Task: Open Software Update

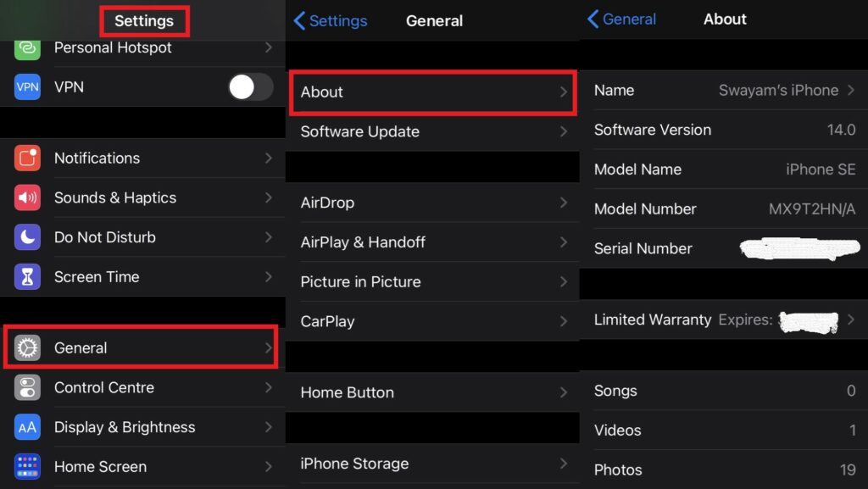Action: [x=432, y=131]
